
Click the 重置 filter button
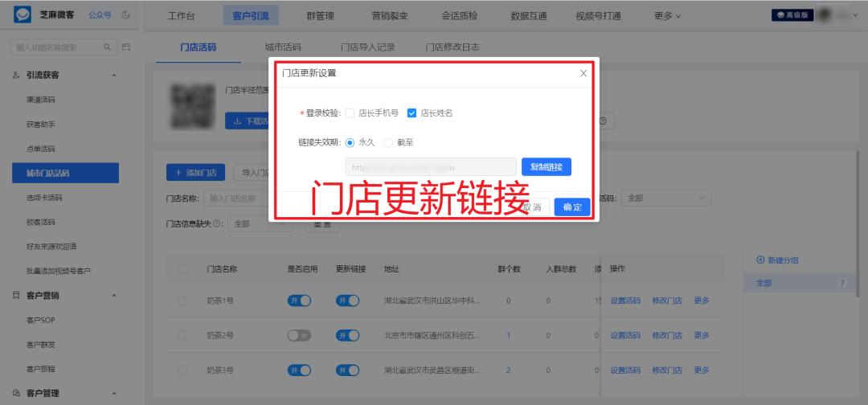(322, 224)
